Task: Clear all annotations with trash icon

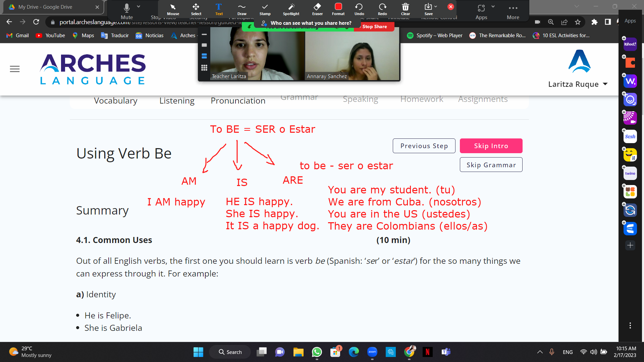Action: (405, 9)
